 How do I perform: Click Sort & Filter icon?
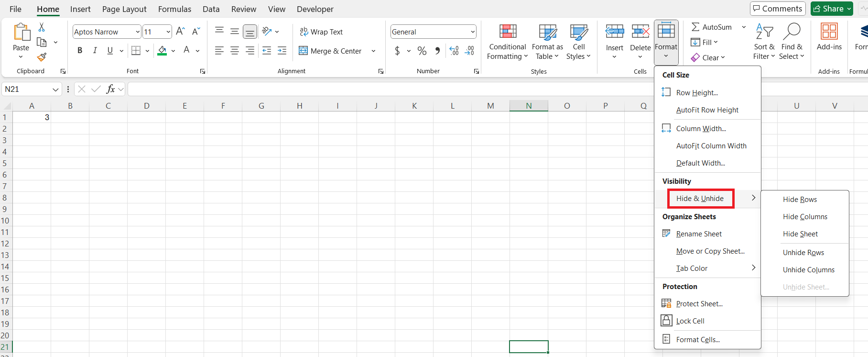(x=764, y=32)
